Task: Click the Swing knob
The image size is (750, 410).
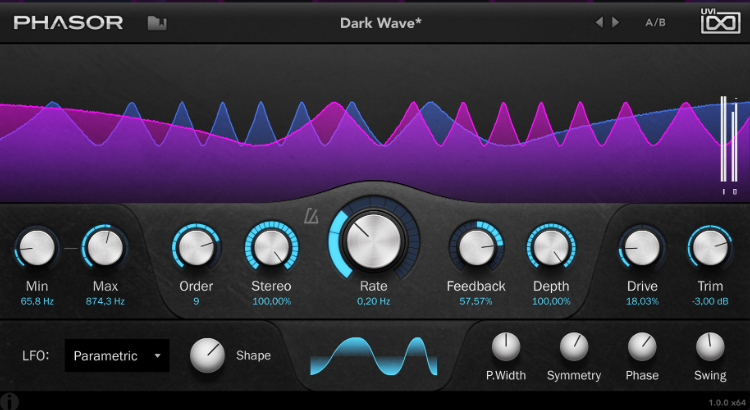Action: [x=710, y=347]
